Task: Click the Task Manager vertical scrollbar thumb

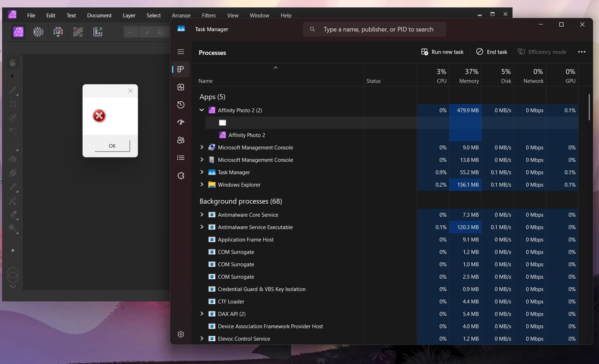Action: [x=589, y=107]
